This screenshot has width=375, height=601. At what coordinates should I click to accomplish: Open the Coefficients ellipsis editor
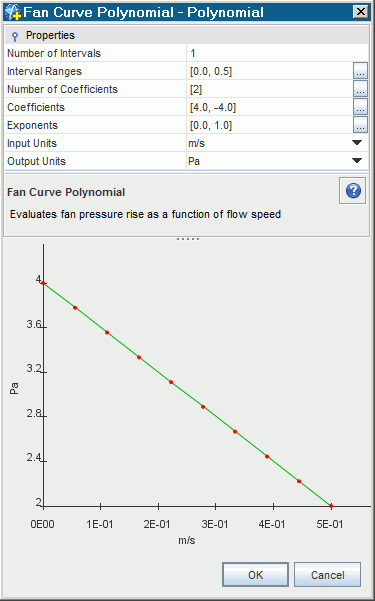pyautogui.click(x=360, y=107)
